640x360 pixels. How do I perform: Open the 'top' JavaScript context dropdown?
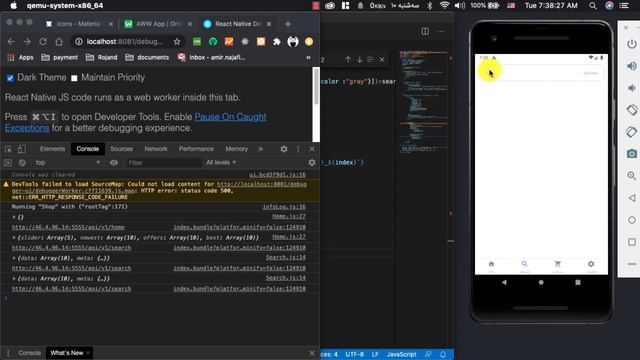point(67,163)
